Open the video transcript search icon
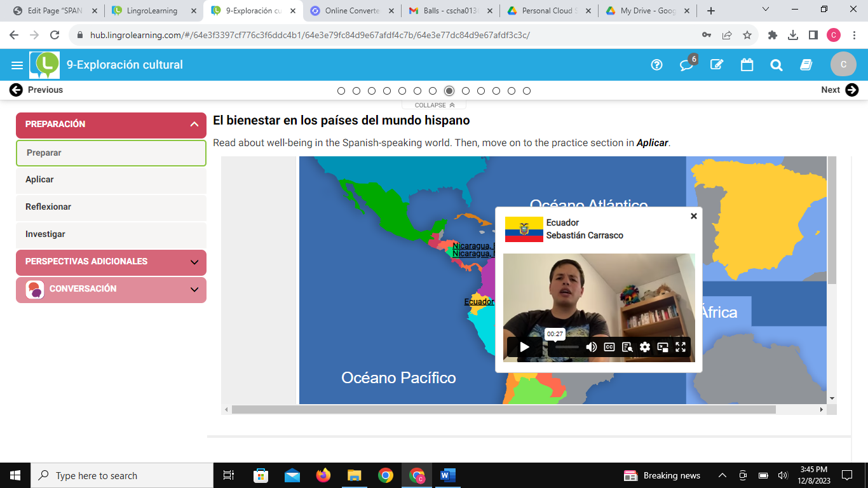Viewport: 868px width, 488px height. tap(627, 347)
